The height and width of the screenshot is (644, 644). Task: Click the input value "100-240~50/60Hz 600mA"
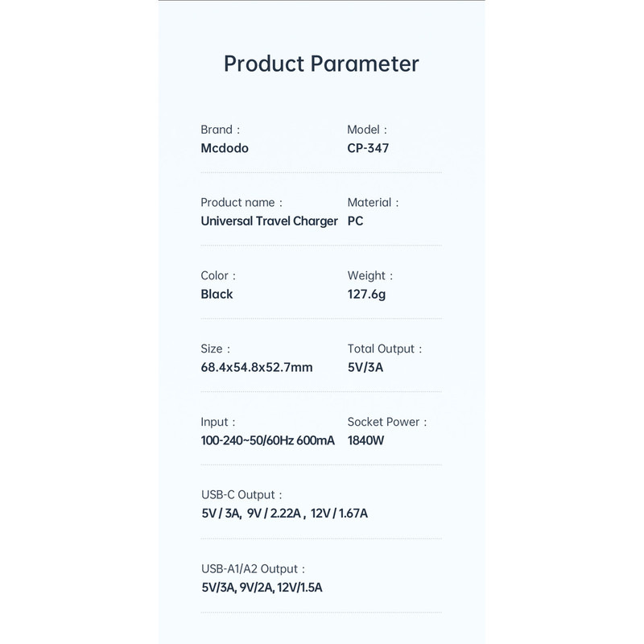tap(267, 441)
